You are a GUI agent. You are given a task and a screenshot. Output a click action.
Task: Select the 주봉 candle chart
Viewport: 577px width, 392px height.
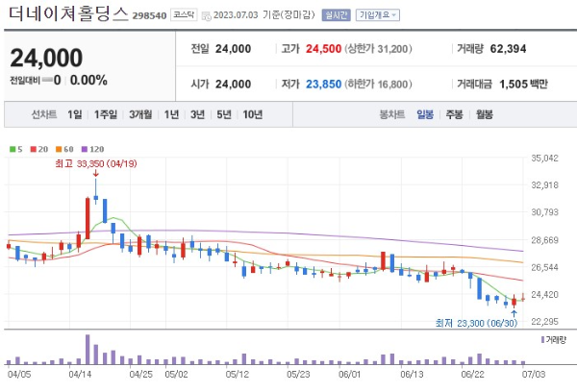pos(455,114)
